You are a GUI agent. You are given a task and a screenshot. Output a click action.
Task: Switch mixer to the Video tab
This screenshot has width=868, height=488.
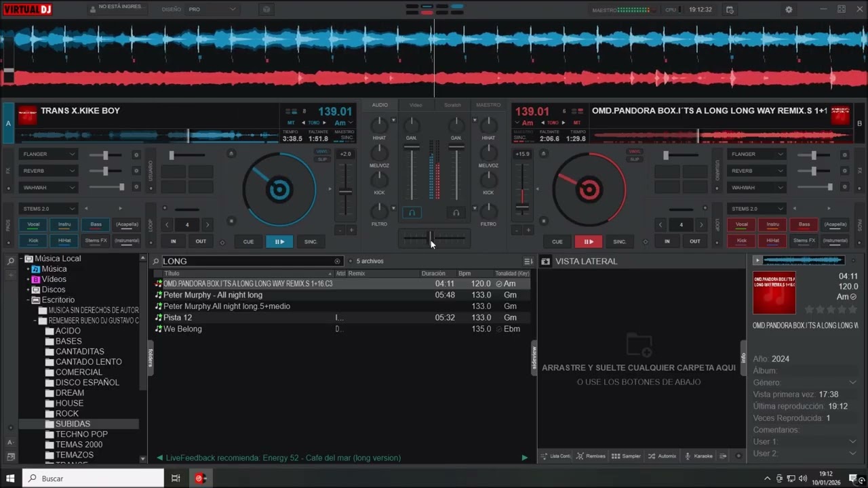pyautogui.click(x=416, y=105)
